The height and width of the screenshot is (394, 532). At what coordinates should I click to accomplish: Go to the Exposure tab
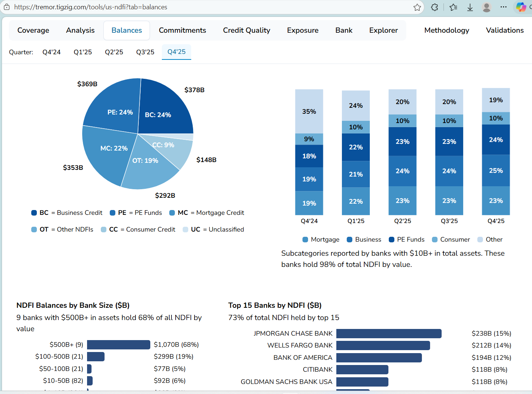[303, 30]
